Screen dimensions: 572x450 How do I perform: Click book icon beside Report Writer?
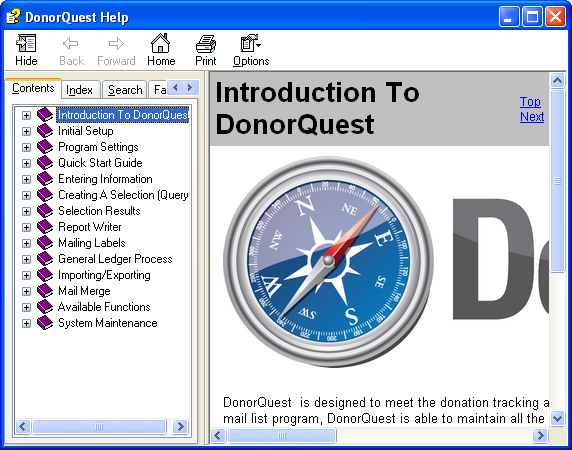pos(45,227)
